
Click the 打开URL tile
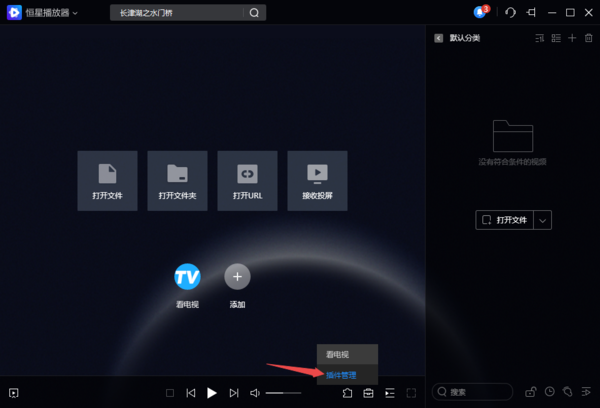tap(247, 181)
